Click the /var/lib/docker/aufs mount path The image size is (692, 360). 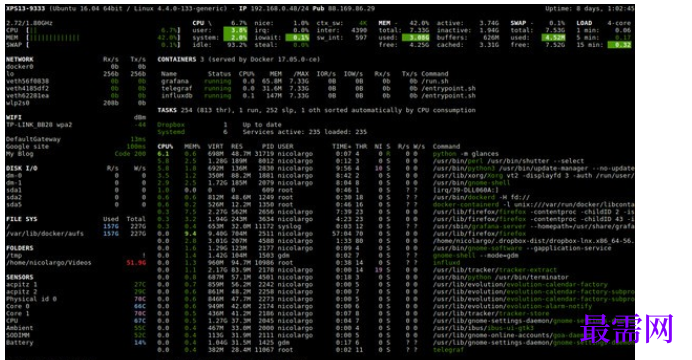45,233
